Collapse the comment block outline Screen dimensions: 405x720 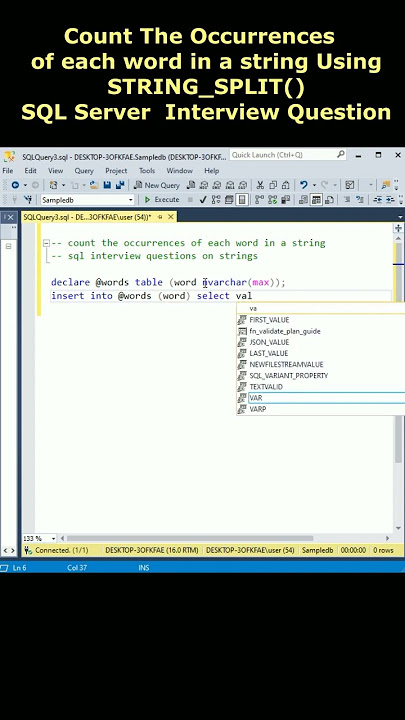pos(46,243)
